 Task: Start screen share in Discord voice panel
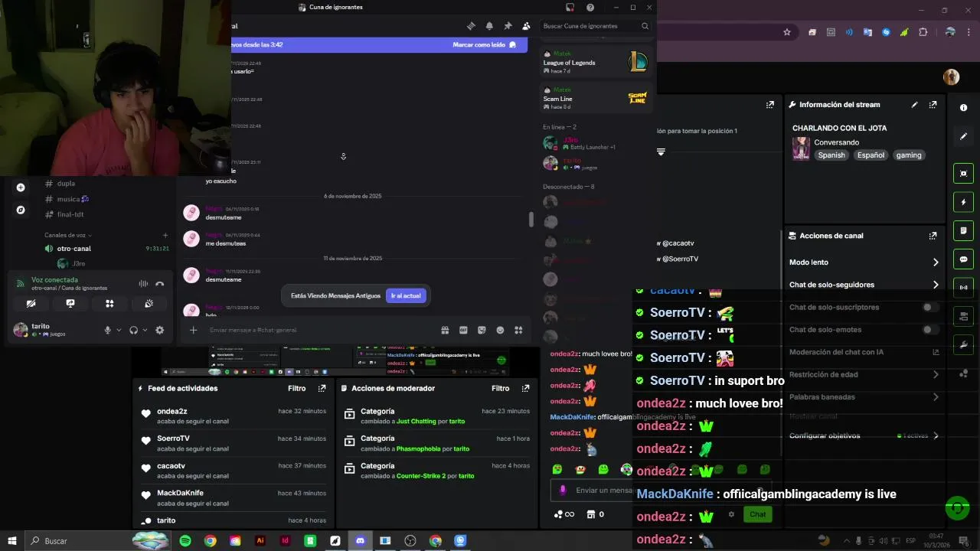click(70, 304)
